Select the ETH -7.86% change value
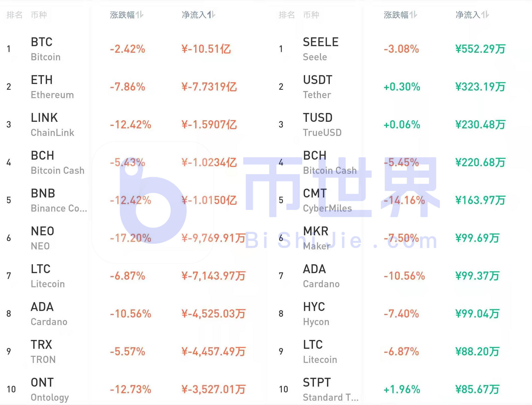Viewport: 532px width, 405px height. [x=127, y=87]
